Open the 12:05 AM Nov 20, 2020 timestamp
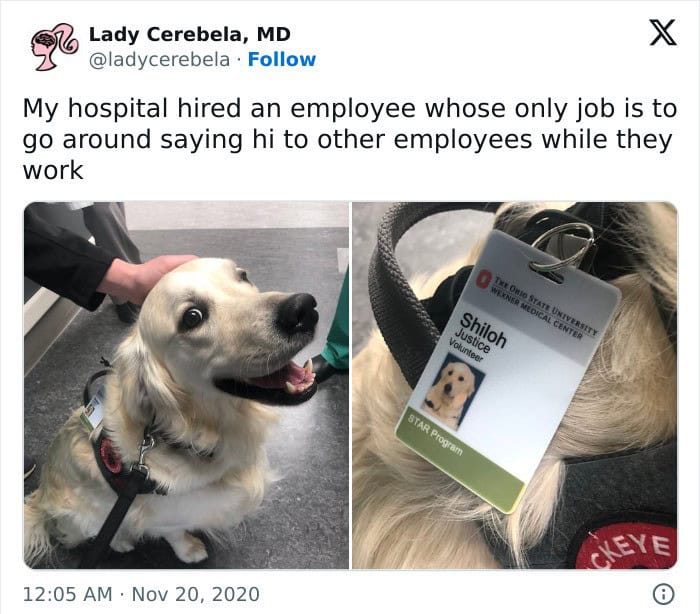This screenshot has width=700, height=614. (141, 594)
